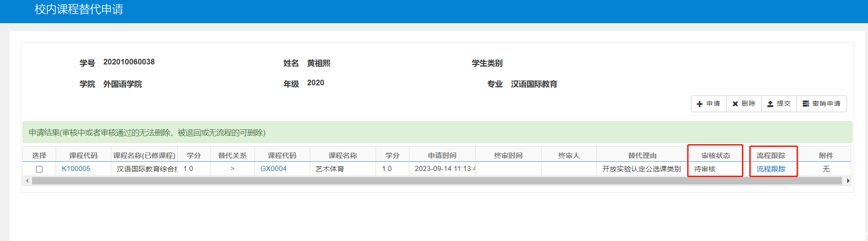This screenshot has width=868, height=241.
Task: Open the K100005 course code link
Action: tap(76, 169)
